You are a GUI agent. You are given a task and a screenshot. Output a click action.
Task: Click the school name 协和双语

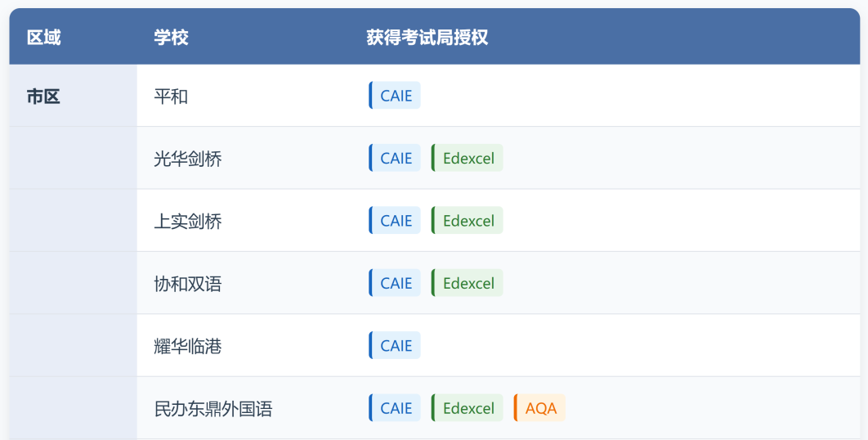188,284
